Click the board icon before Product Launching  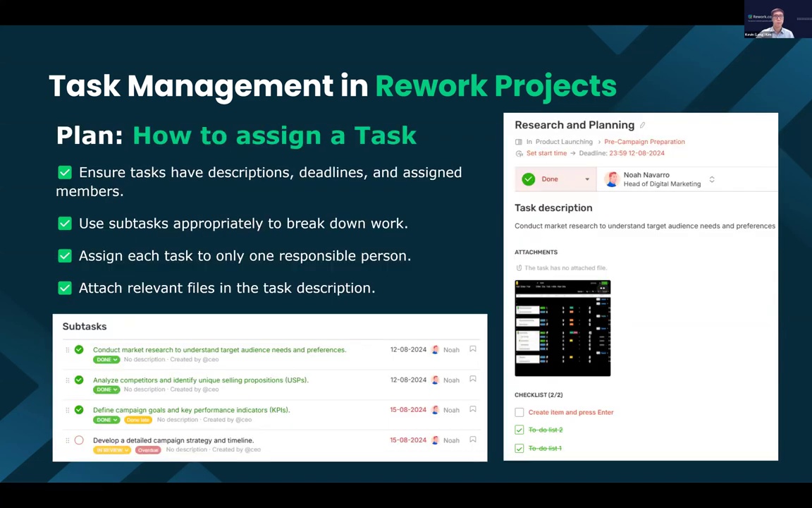pyautogui.click(x=519, y=142)
